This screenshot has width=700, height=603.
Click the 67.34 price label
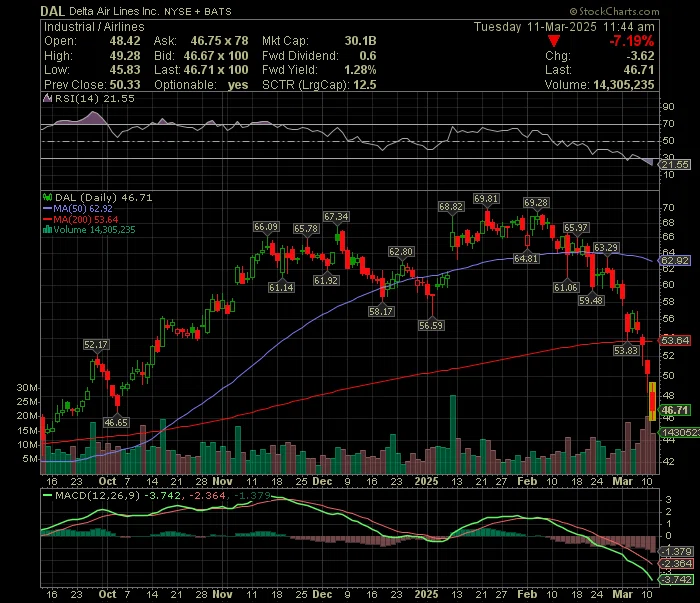(337, 216)
